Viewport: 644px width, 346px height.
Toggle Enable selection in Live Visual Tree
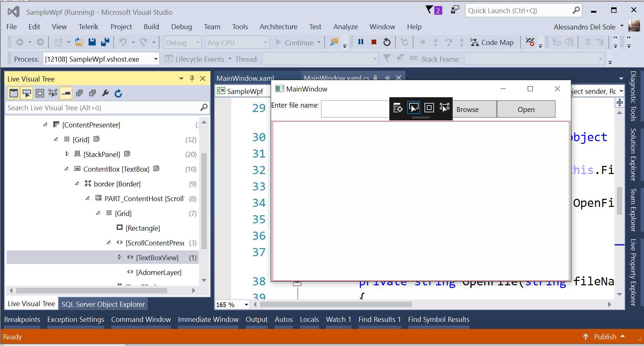26,93
